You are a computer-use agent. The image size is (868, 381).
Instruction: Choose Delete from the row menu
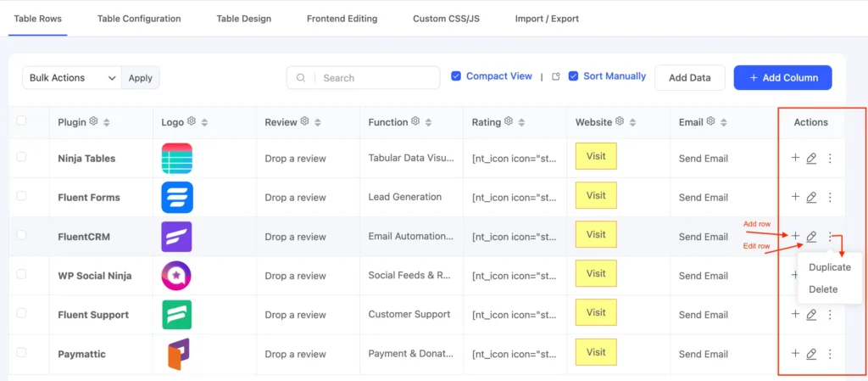[823, 289]
